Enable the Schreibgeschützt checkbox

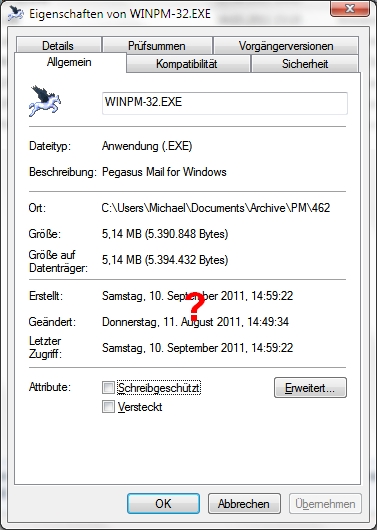108,387
